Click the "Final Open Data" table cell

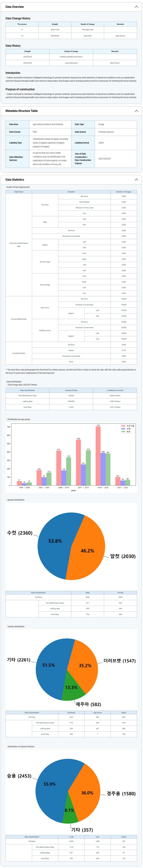[x=88, y=30]
